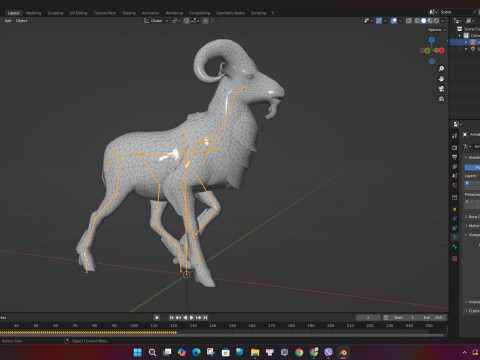
Task: Open the orange Object properties tab
Action: (454, 209)
